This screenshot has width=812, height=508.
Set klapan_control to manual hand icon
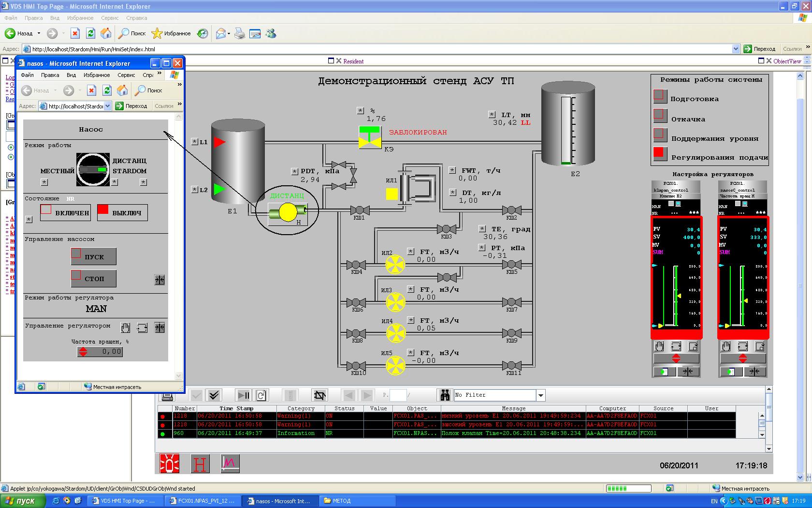pyautogui.click(x=659, y=346)
